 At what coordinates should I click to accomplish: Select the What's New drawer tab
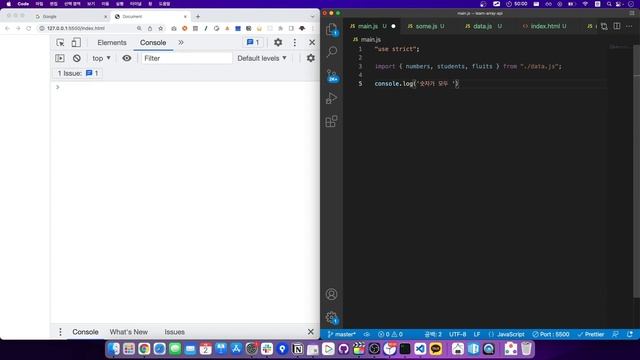[x=129, y=332]
